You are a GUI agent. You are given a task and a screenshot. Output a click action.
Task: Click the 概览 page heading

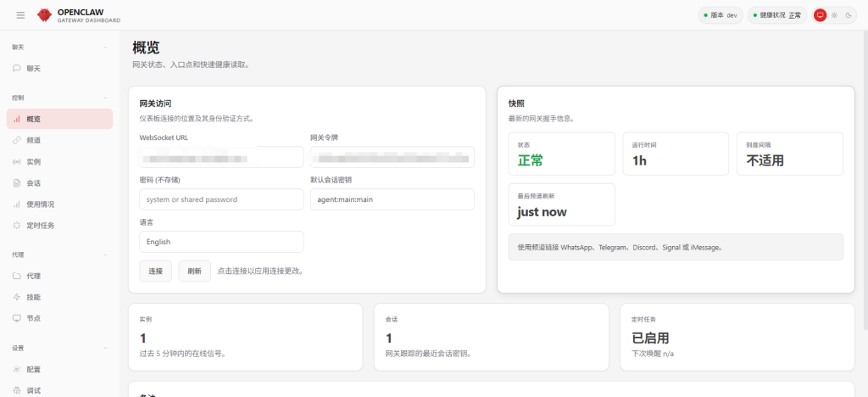coord(146,48)
